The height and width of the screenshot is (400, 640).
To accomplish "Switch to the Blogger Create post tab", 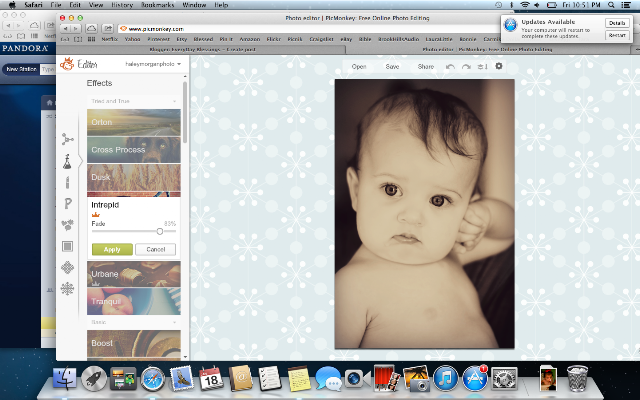I will point(202,49).
